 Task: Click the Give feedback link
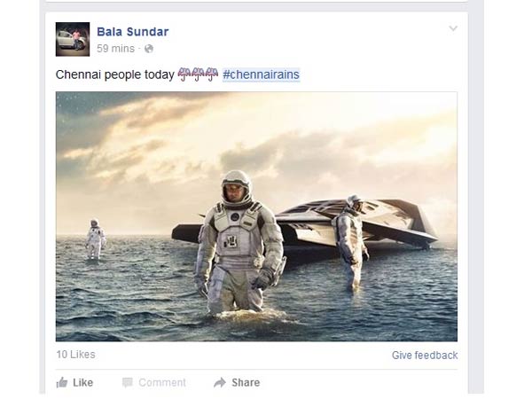(x=425, y=356)
